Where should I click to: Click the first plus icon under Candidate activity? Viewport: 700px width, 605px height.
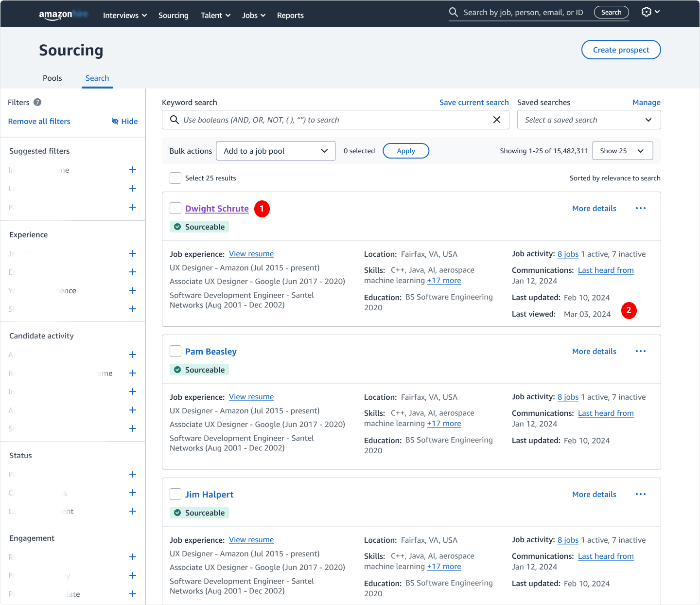pyautogui.click(x=133, y=355)
